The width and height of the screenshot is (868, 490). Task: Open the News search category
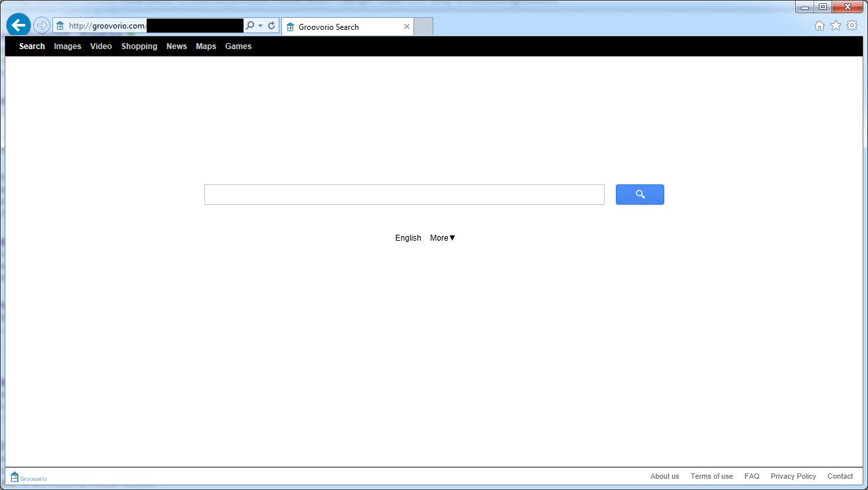177,46
